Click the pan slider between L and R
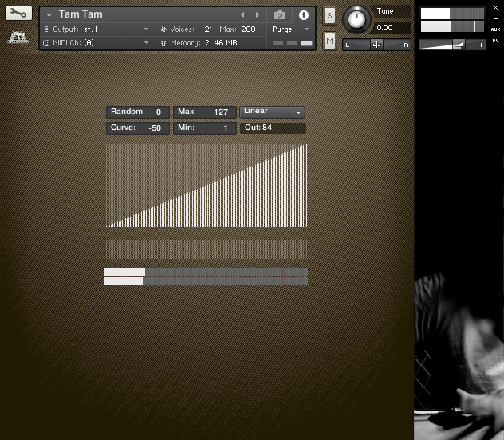The width and height of the screenshot is (504, 440). (x=376, y=45)
